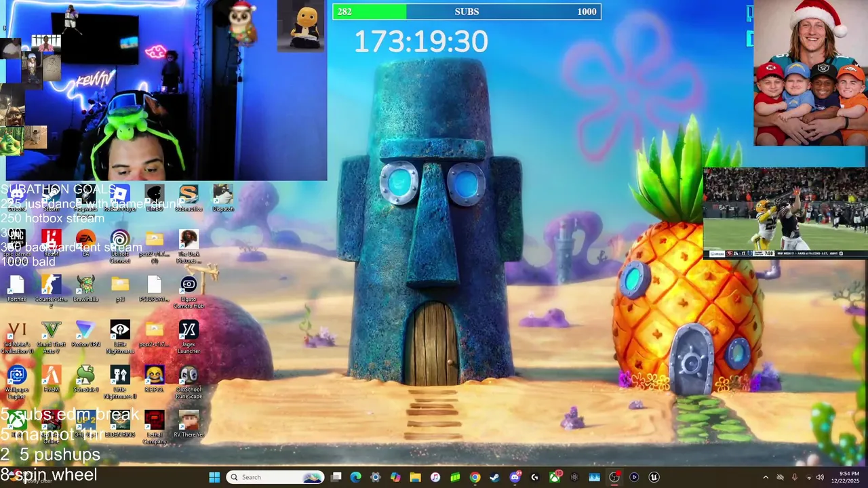Open the ps3 folder on desktop

point(120,288)
